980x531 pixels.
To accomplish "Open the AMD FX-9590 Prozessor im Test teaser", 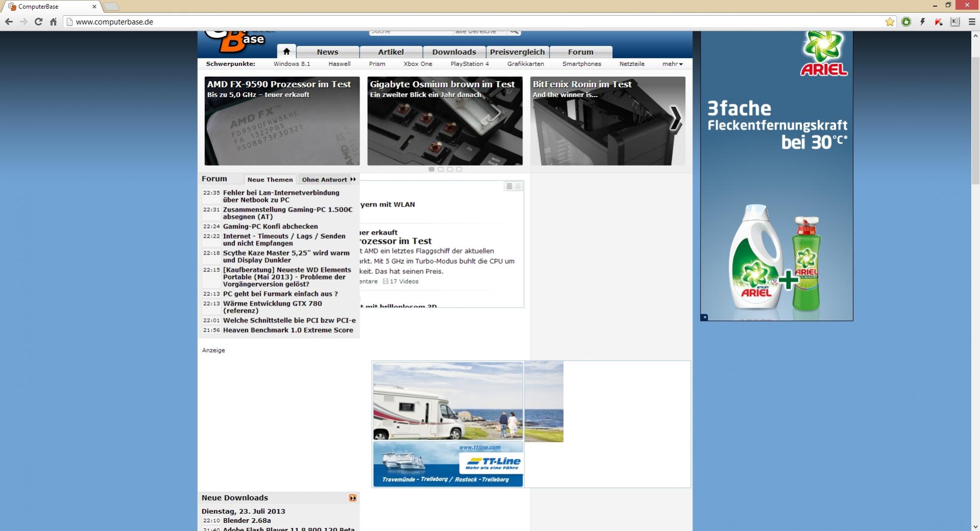I will (282, 121).
